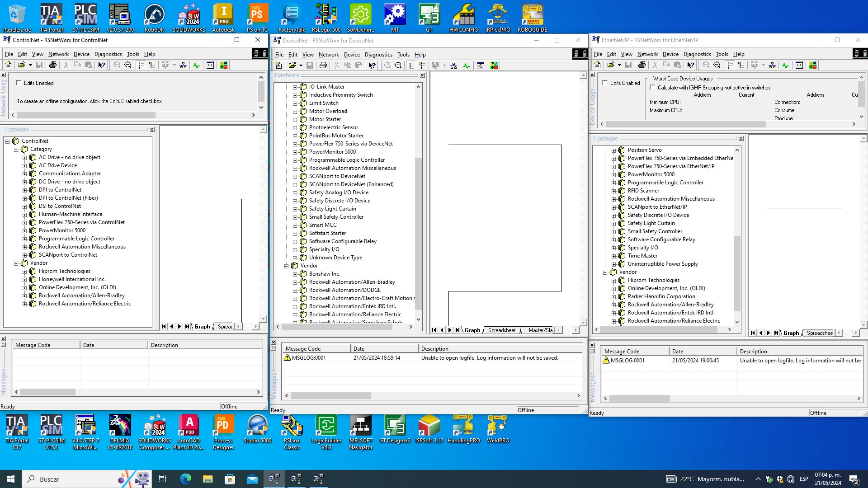Screen dimensions: 868x488
Task: Open dropdown arrow next to Open in DeviceNet toolbar
Action: [x=301, y=66]
